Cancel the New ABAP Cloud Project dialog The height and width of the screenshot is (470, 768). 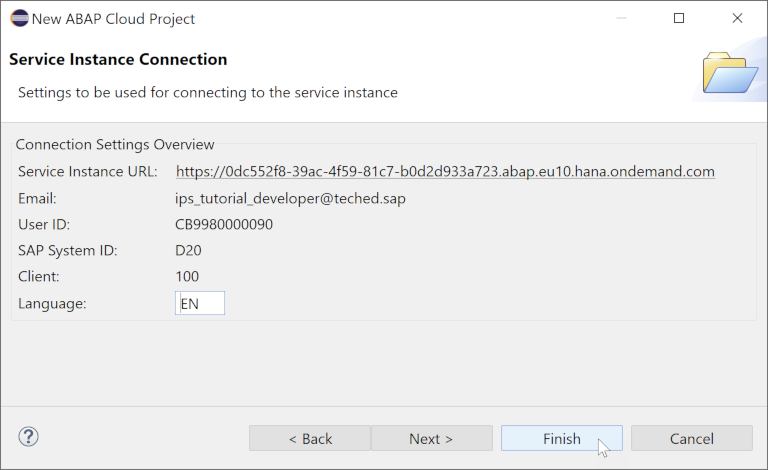click(692, 438)
